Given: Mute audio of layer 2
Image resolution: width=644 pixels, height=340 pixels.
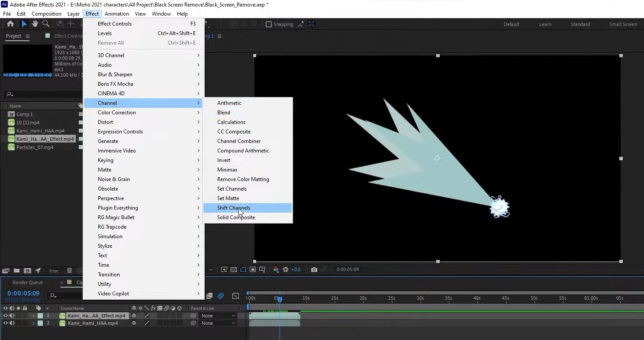Looking at the screenshot, I should 12,323.
